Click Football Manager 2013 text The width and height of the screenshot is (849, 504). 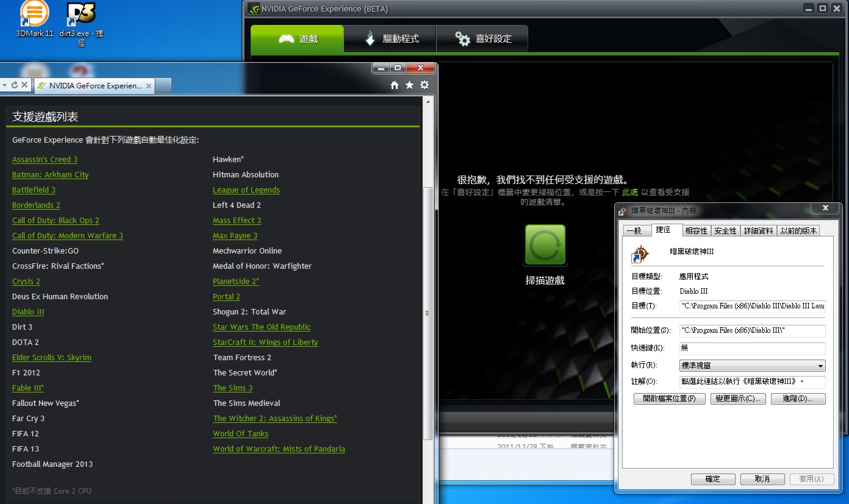[52, 464]
